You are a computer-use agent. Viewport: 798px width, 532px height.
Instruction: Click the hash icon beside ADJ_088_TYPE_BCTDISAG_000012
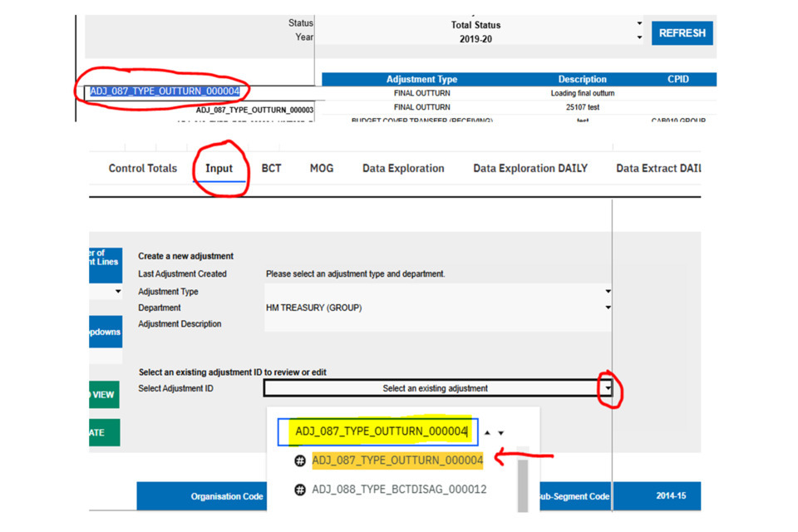(301, 490)
